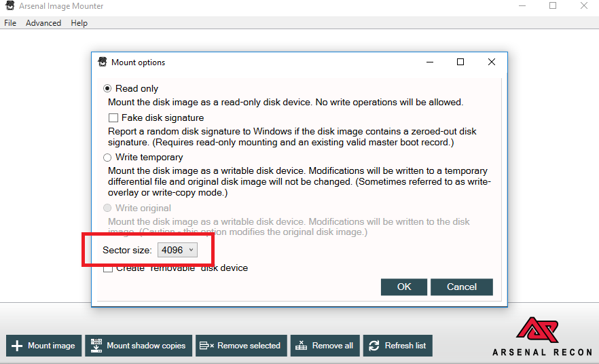The height and width of the screenshot is (364, 599).
Task: Expand the Sector size dropdown
Action: click(177, 250)
